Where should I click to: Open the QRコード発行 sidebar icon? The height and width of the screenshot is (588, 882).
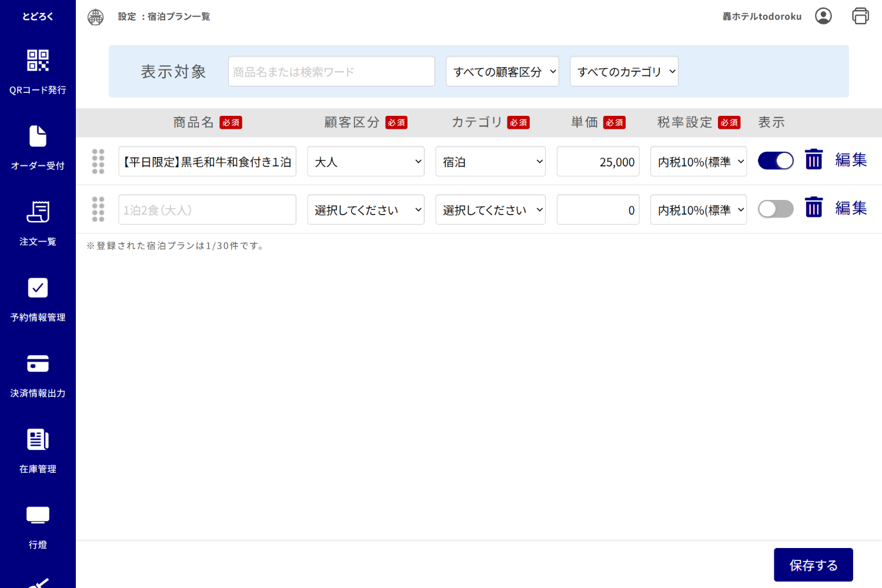click(38, 61)
